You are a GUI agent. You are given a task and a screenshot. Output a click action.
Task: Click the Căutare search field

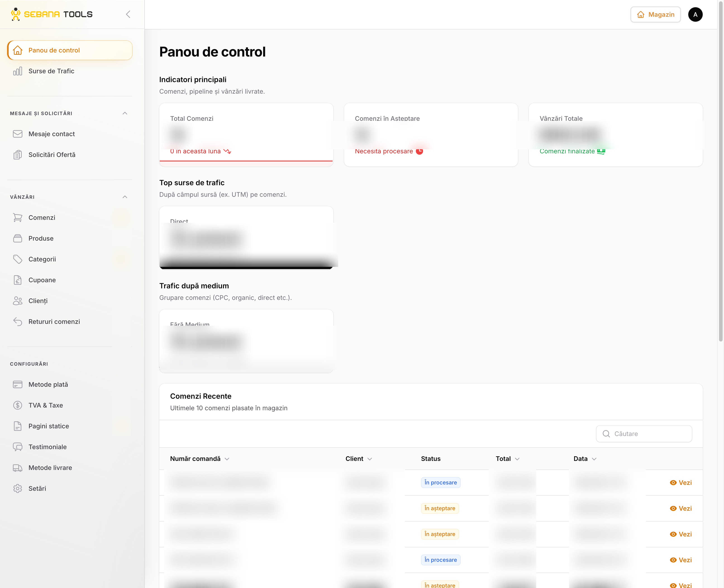coord(644,434)
